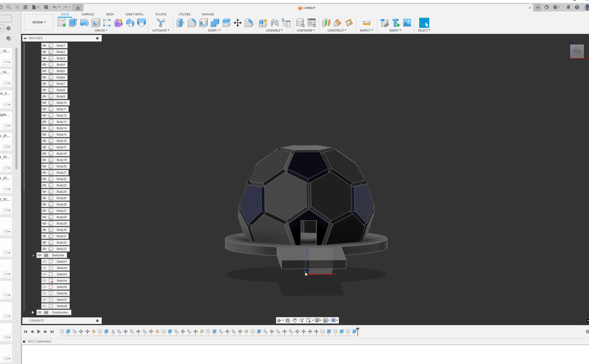Image resolution: width=589 pixels, height=364 pixels.
Task: Click the Change Parameters icon
Action: pos(312,23)
